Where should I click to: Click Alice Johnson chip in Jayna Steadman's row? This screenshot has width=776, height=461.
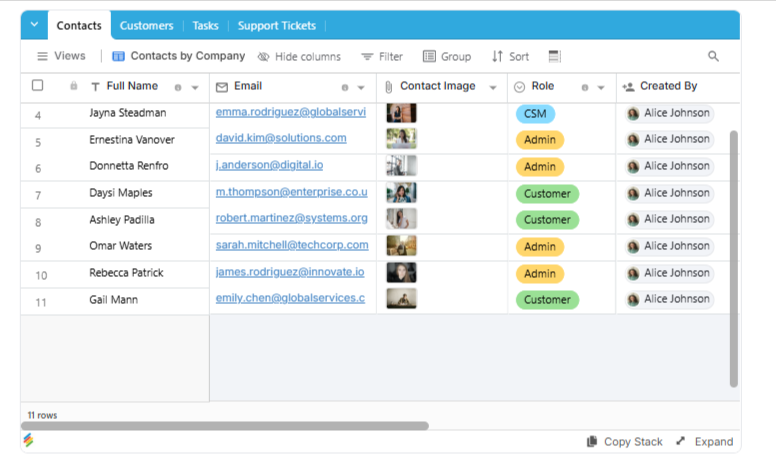coord(669,113)
